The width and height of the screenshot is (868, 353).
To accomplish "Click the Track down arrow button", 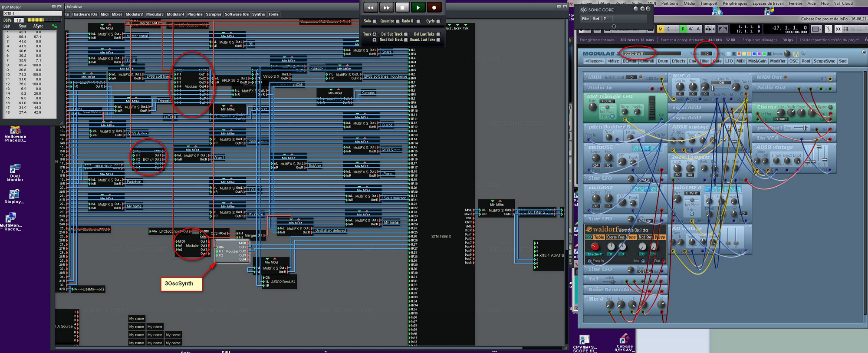I will pos(375,40).
